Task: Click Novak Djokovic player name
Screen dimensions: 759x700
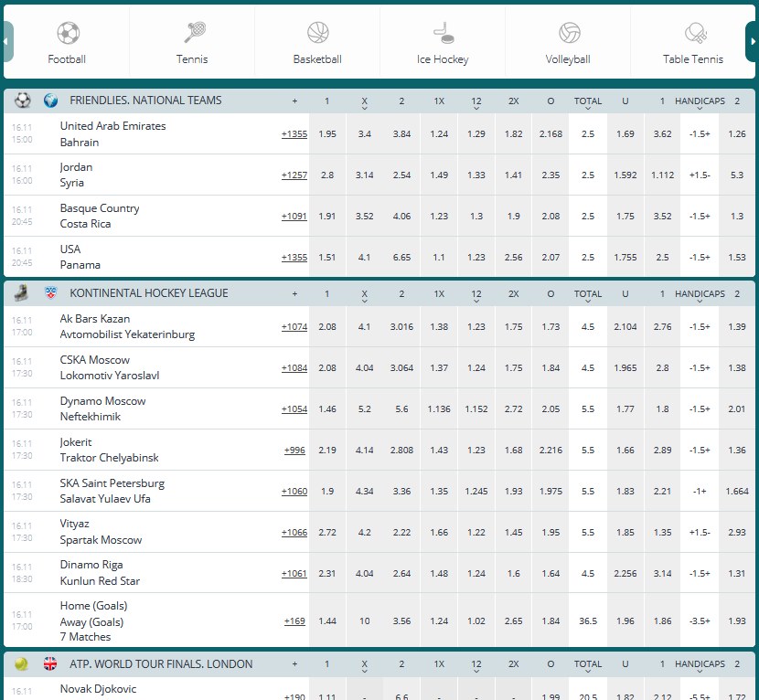Action: (98, 689)
